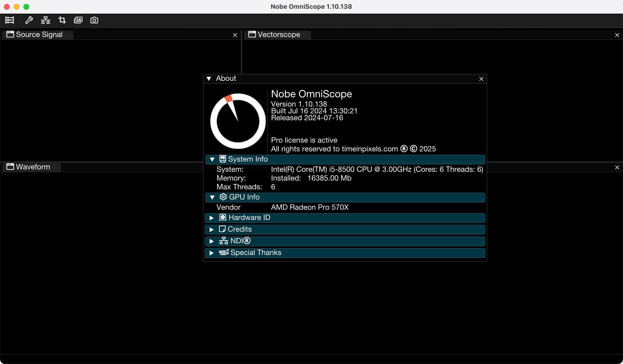Screen dimensions: 623x364
Task: Select the Vectorscope tab
Action: coord(278,35)
